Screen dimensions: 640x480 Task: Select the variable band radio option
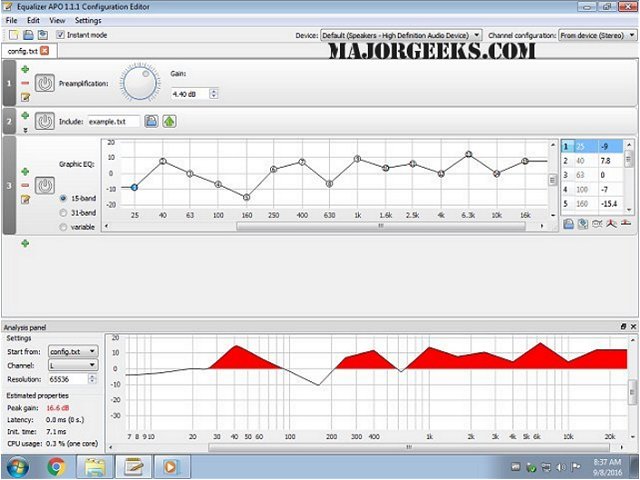tap(63, 227)
